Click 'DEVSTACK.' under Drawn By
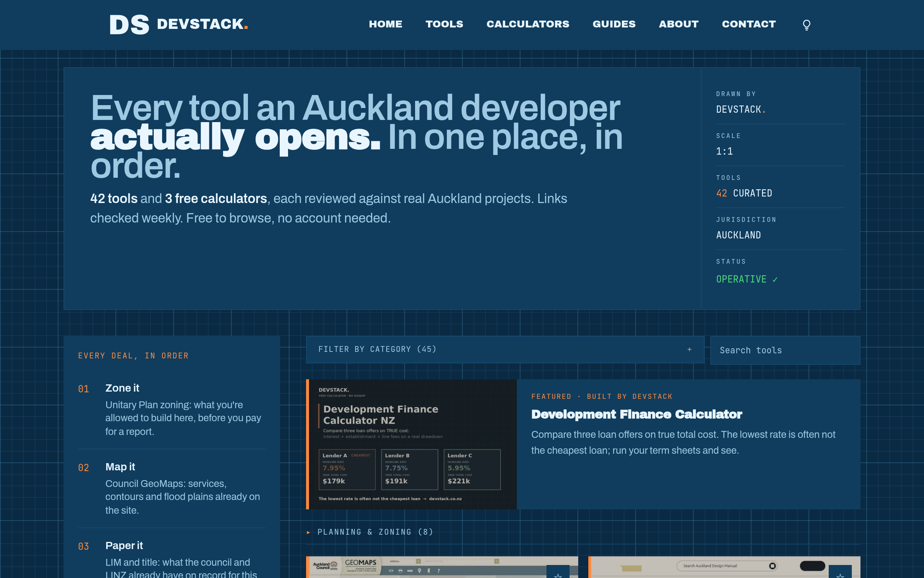This screenshot has width=924, height=578. tap(741, 110)
